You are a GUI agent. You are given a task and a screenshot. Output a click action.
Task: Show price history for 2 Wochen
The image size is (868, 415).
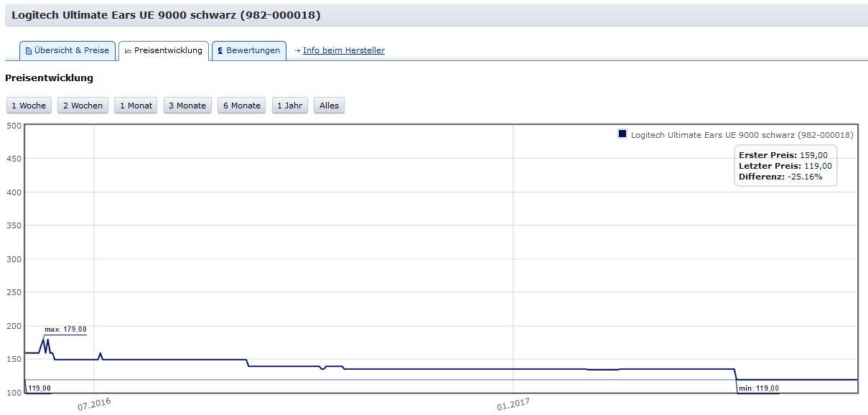[83, 106]
